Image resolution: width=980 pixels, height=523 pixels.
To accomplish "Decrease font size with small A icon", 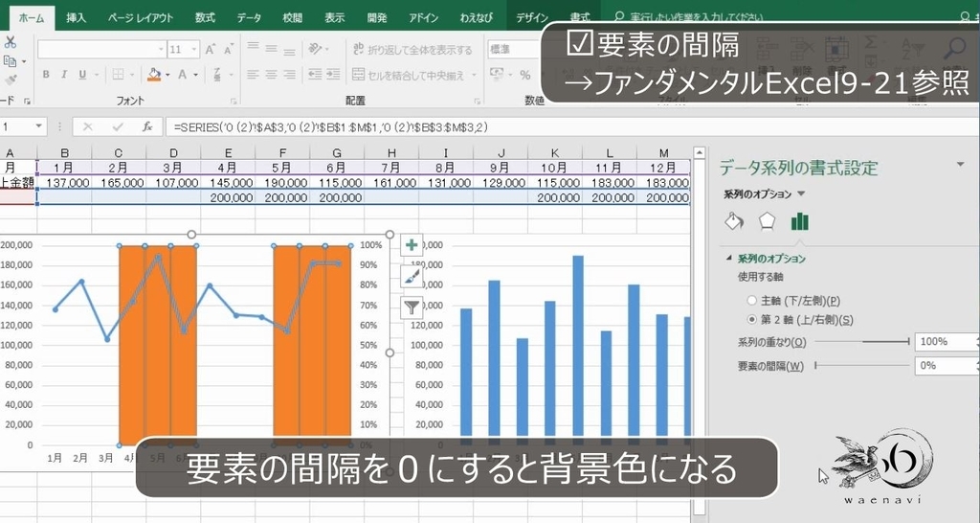I will 228,50.
